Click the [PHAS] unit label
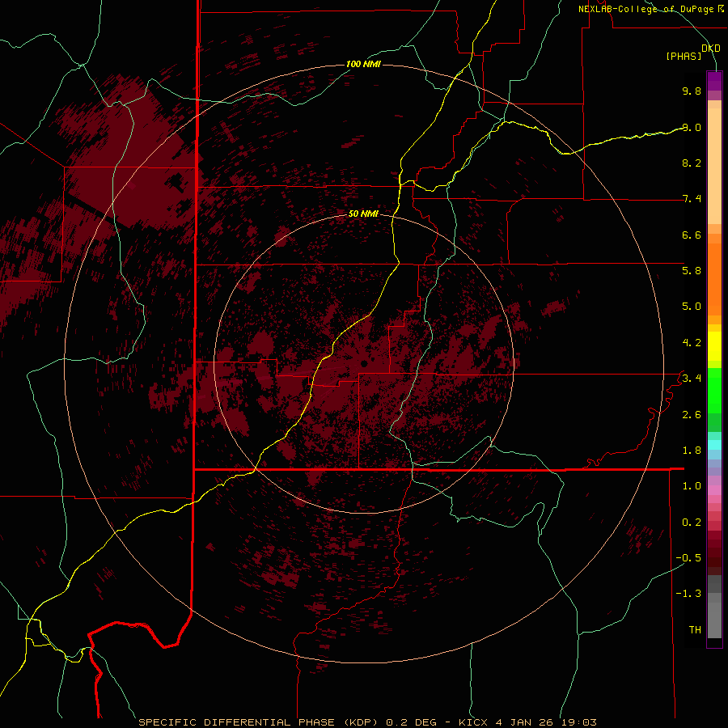Image resolution: width=728 pixels, height=728 pixels. [x=684, y=56]
